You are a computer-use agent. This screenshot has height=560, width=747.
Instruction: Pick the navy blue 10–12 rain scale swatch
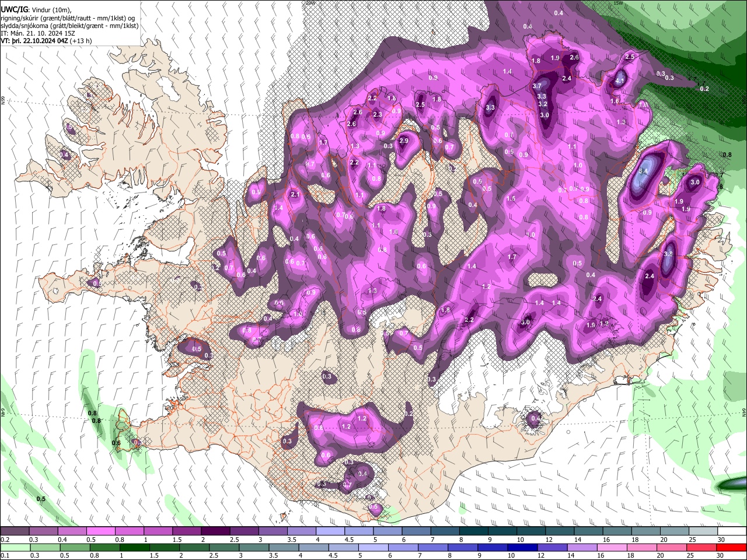tap(523, 547)
